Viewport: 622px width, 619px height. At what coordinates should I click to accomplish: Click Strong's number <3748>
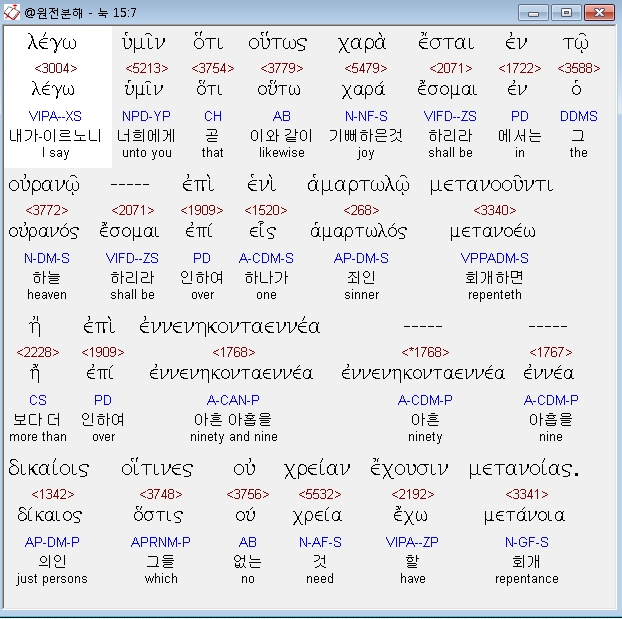[161, 494]
